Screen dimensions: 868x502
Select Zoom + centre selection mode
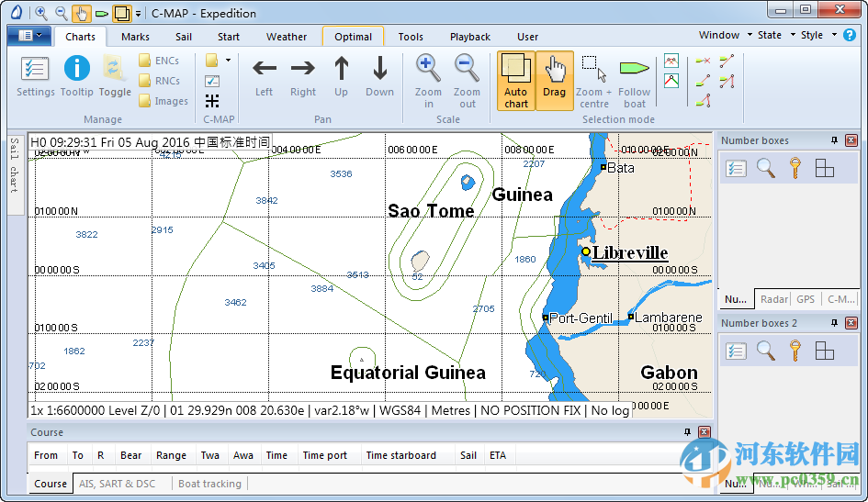(594, 82)
